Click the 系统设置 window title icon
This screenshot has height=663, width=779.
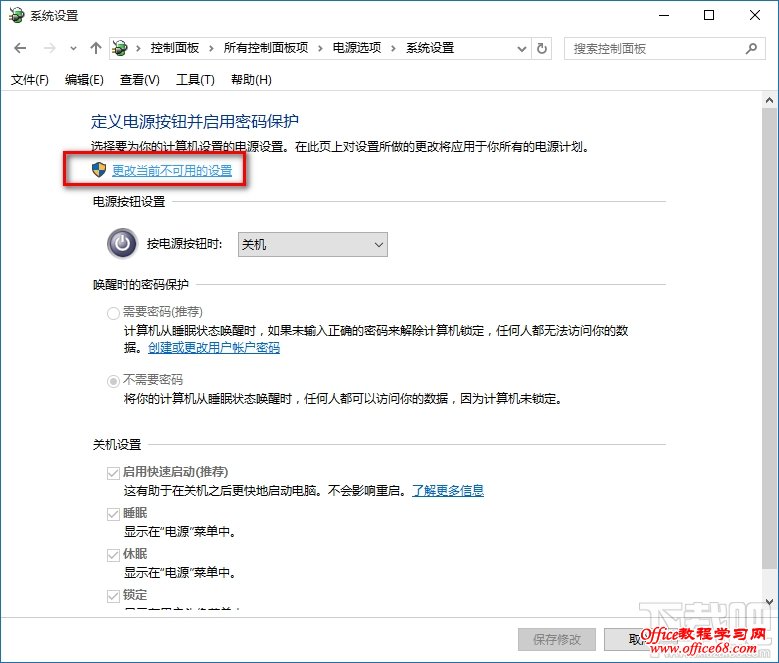tap(16, 15)
